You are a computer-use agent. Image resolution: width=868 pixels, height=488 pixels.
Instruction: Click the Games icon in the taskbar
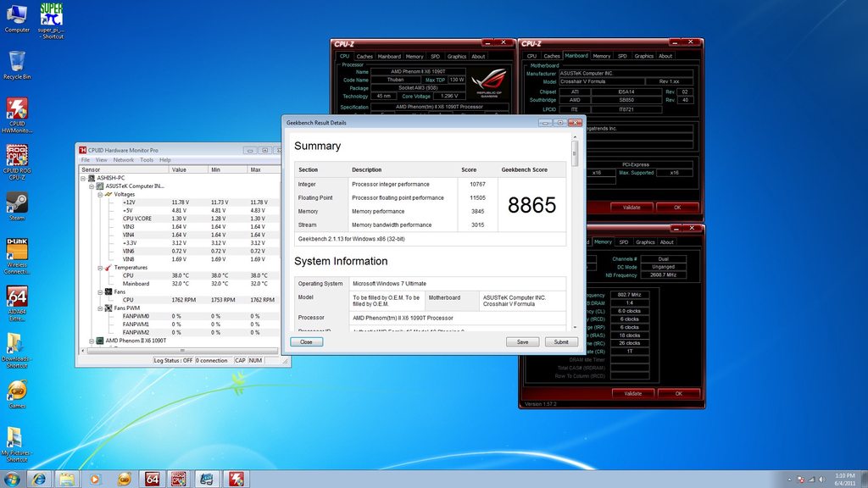pos(124,479)
